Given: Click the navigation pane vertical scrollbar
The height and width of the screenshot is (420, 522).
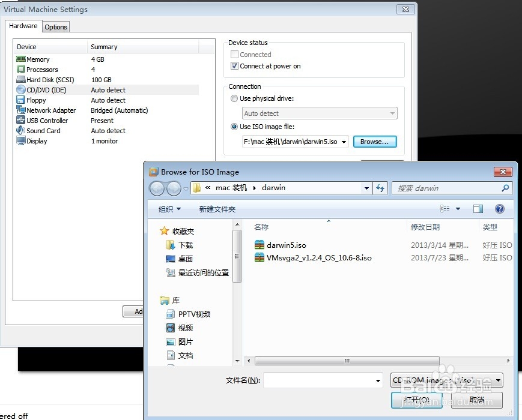Looking at the screenshot, I should [237, 256].
